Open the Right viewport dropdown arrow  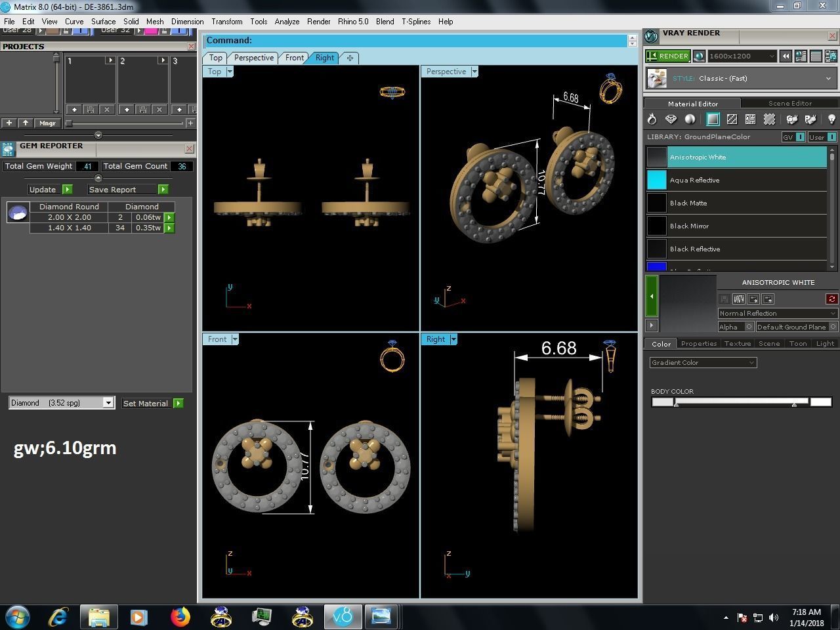coord(453,339)
